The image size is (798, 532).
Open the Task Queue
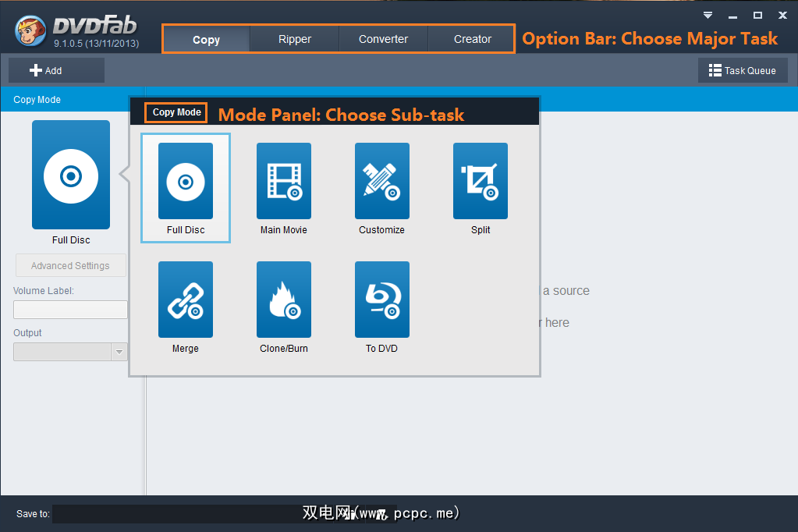(x=743, y=70)
